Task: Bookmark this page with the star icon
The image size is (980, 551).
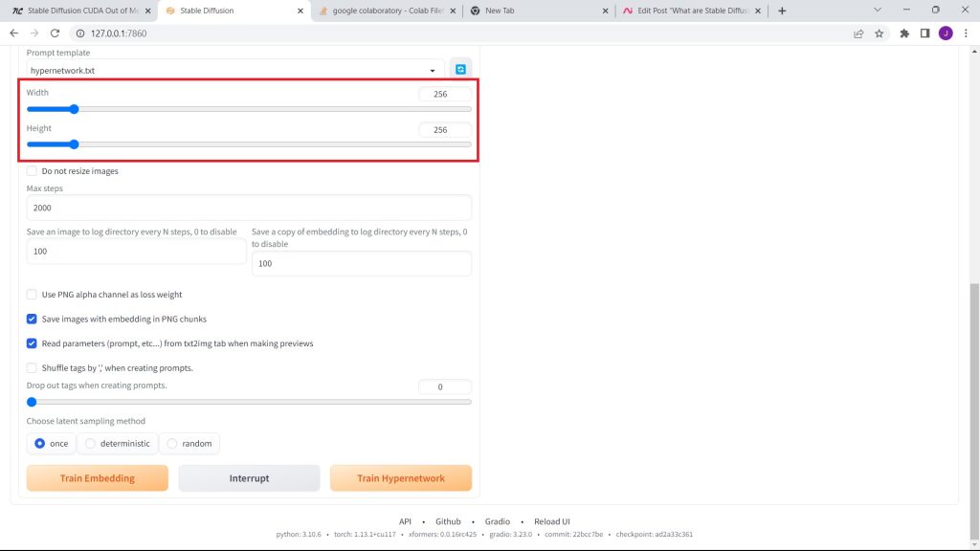Action: 879,33
